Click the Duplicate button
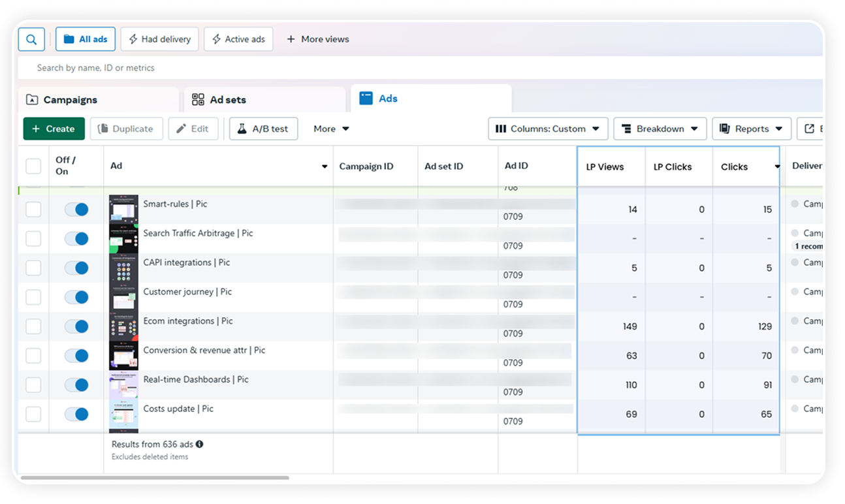This screenshot has width=845, height=504. tap(126, 129)
